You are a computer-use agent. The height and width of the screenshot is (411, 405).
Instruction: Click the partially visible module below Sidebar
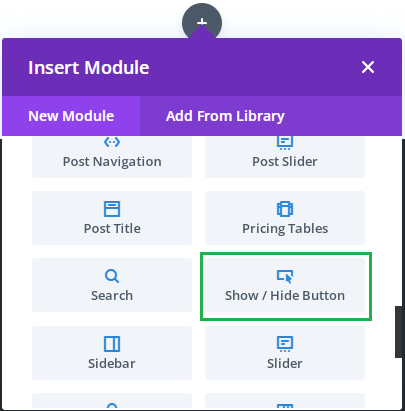[112, 401]
